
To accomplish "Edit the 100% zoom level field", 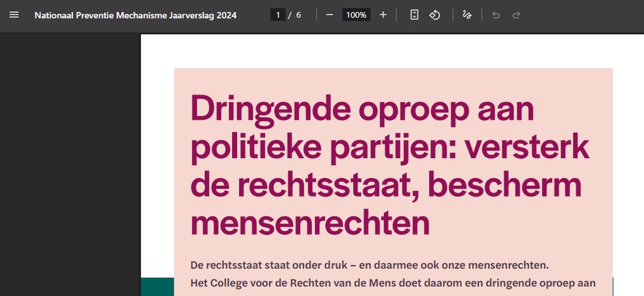I will tap(356, 15).
